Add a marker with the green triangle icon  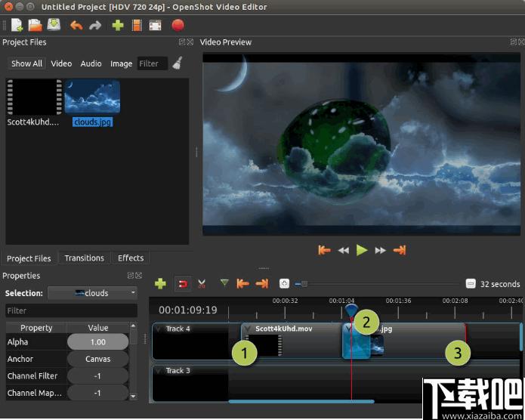(x=224, y=283)
